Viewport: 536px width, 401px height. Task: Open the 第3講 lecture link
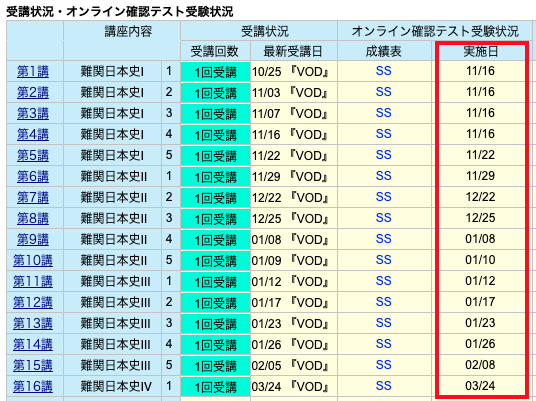coord(33,113)
